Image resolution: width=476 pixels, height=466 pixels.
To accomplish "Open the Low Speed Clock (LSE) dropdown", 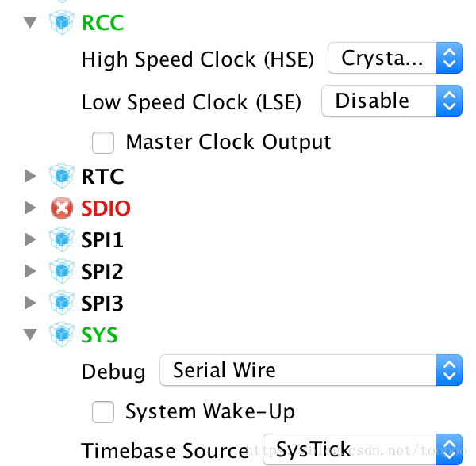I will click(390, 101).
